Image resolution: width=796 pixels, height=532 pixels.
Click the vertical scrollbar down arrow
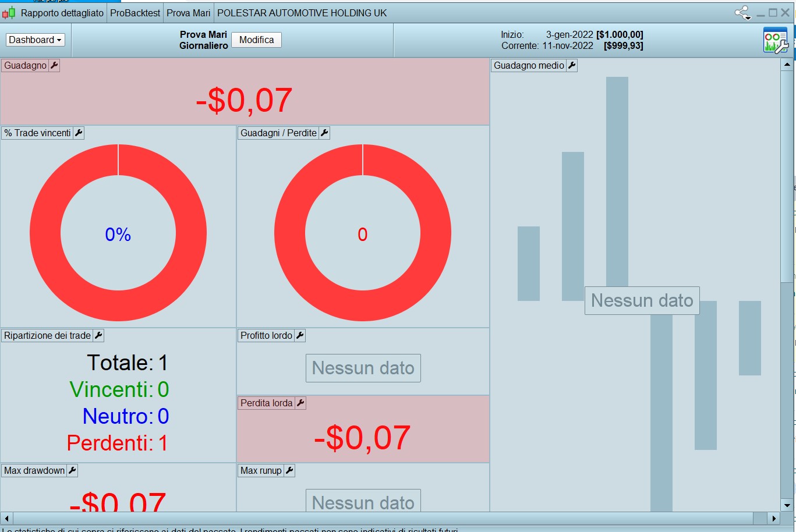point(787,505)
